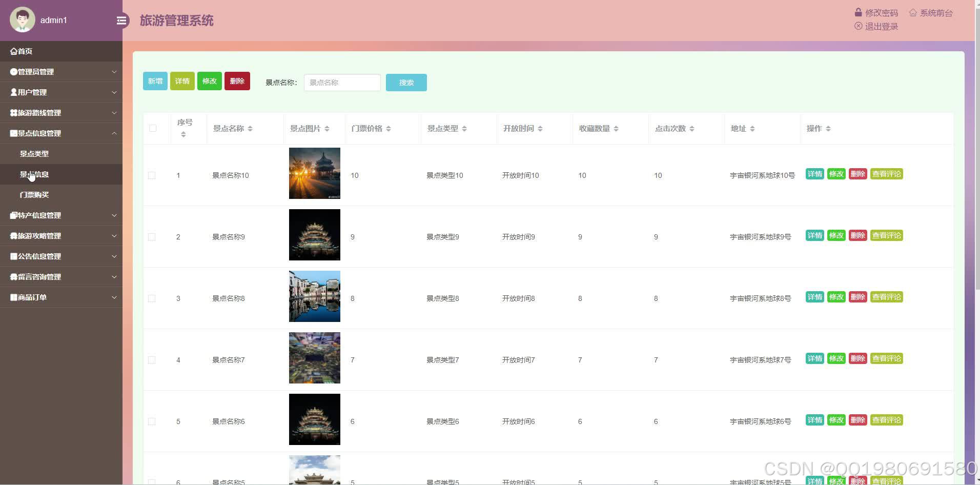
Task: Click the 搜索 button
Action: (x=406, y=83)
